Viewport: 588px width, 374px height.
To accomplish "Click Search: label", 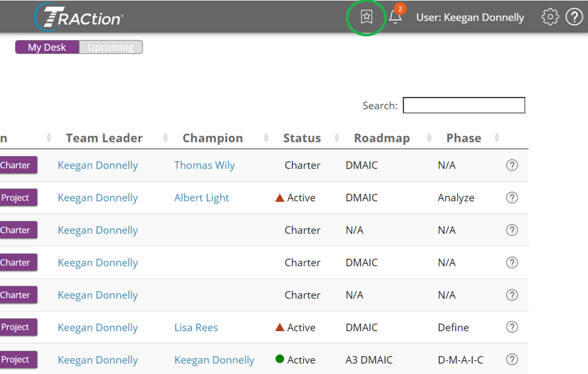I will [x=380, y=106].
